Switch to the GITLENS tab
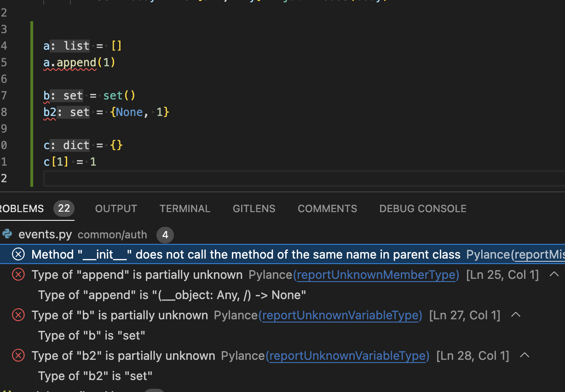Image resolution: width=565 pixels, height=392 pixels. [254, 208]
